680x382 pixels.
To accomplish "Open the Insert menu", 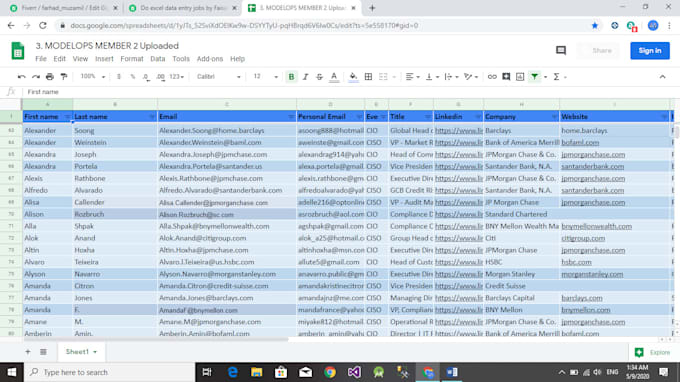I will pos(104,59).
